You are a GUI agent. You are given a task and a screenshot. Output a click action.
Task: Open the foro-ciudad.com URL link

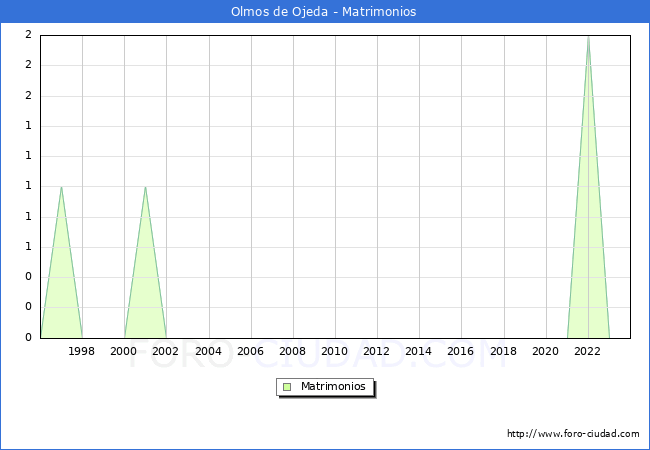[x=573, y=434]
